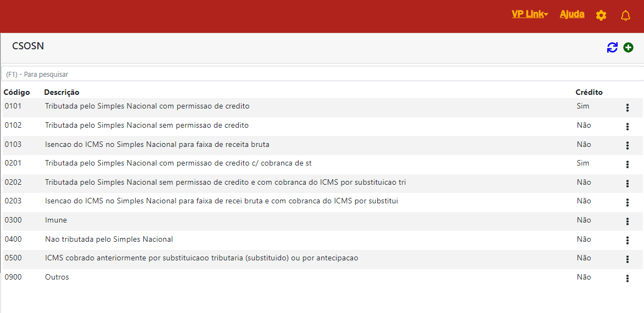Open options menu for code 0203
The image size is (644, 313).
[x=627, y=203]
